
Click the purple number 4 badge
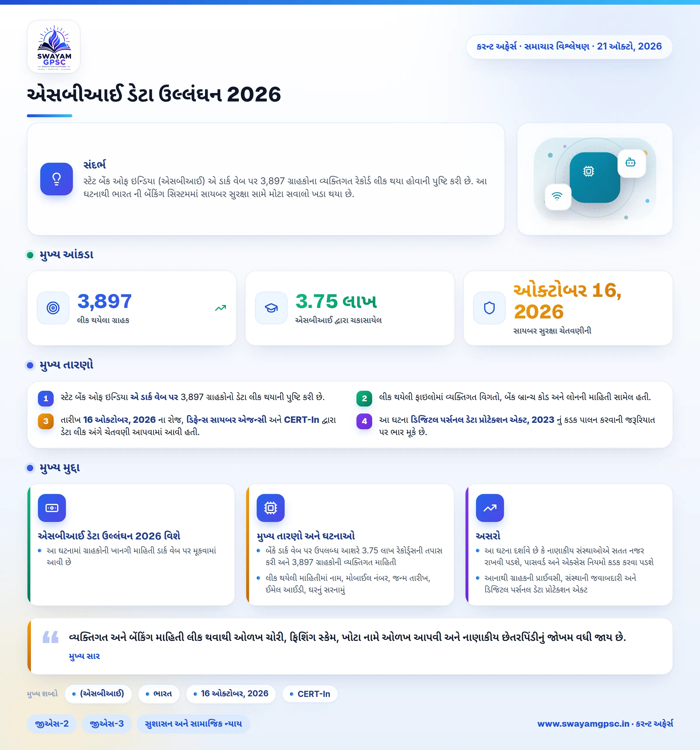pyautogui.click(x=364, y=421)
